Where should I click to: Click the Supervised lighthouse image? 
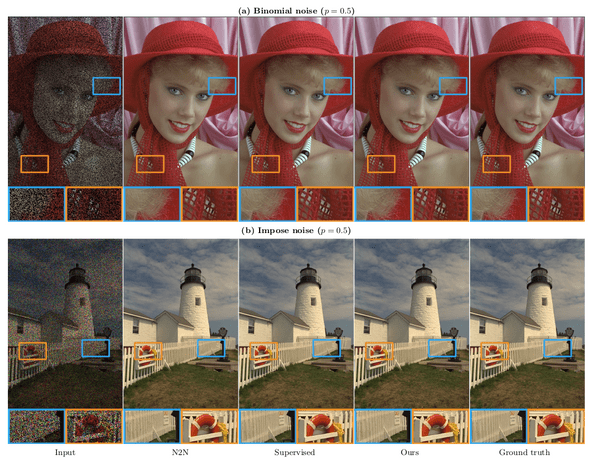(x=296, y=323)
